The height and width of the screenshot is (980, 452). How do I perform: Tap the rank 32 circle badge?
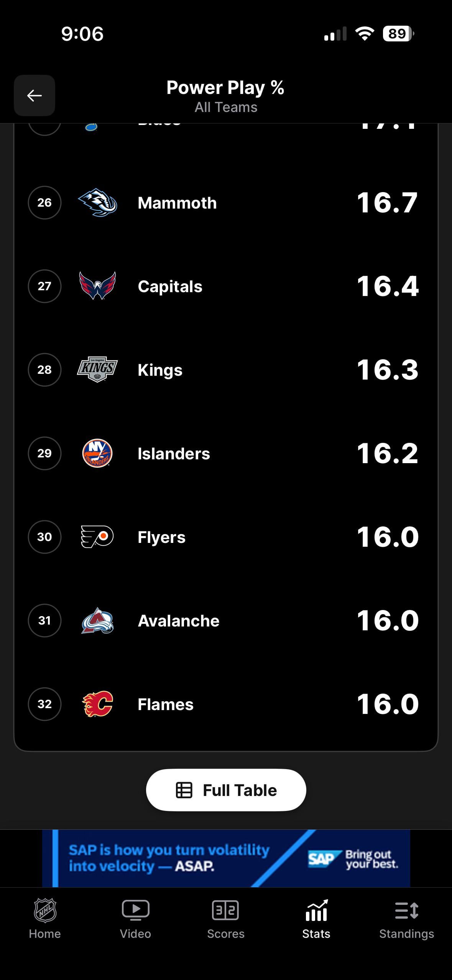(44, 704)
